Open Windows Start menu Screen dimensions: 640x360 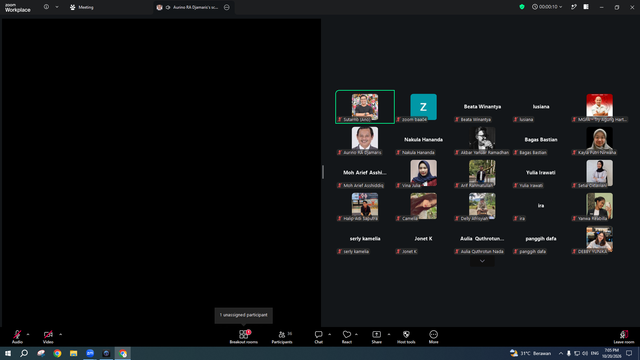[x=8, y=353]
